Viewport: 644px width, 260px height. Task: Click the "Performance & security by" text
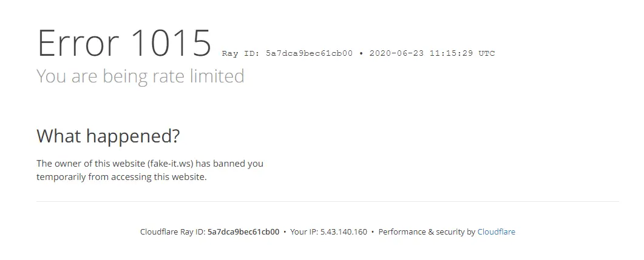click(x=427, y=232)
